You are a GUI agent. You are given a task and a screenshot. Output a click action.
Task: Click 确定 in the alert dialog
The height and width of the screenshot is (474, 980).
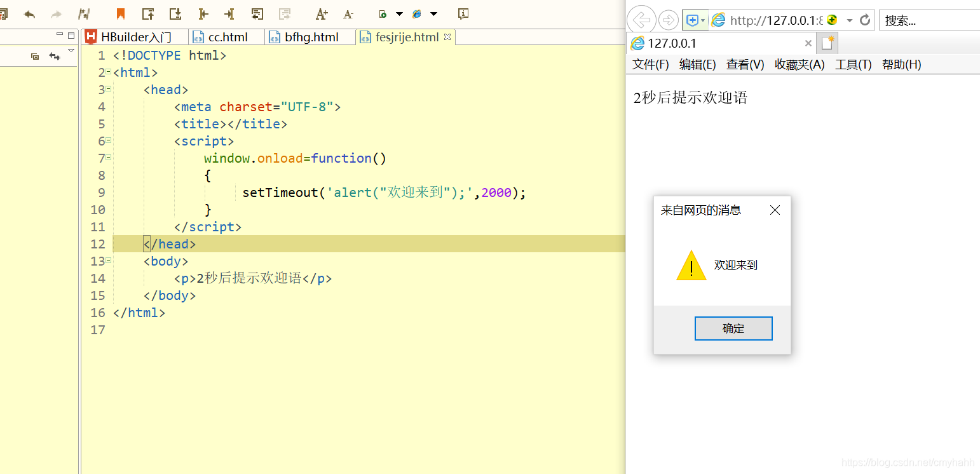(733, 328)
